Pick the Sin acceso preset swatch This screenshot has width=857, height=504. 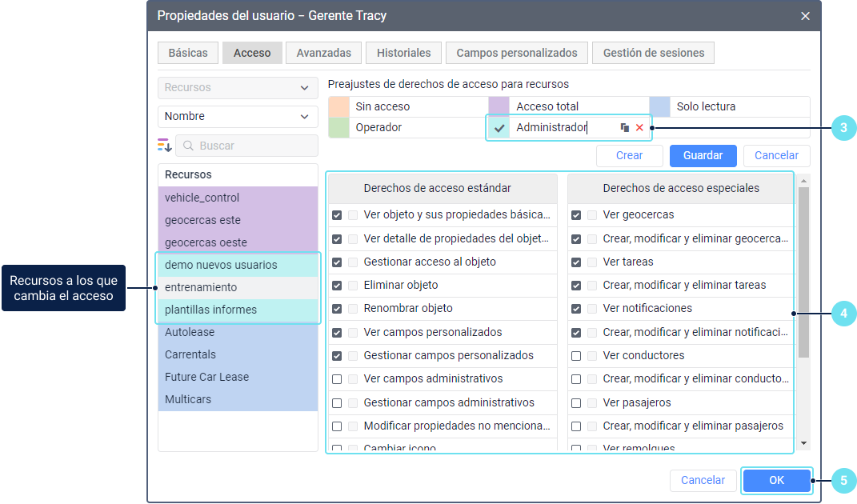pyautogui.click(x=339, y=106)
